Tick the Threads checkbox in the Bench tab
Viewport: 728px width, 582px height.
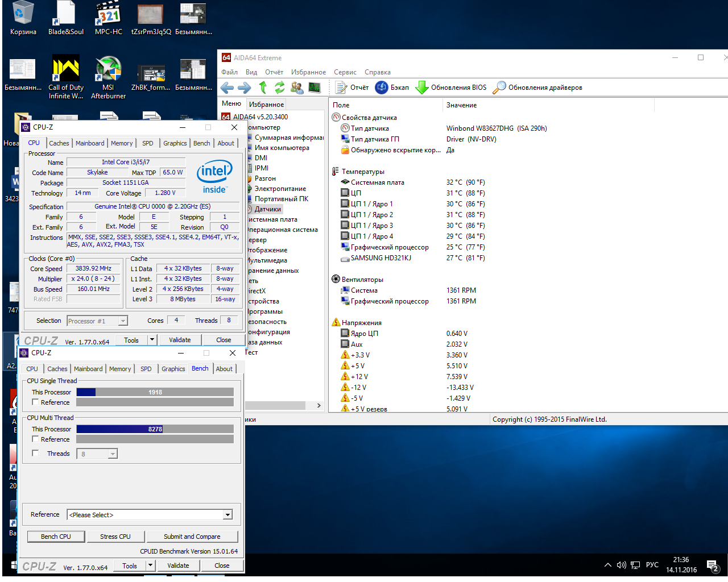(x=36, y=454)
